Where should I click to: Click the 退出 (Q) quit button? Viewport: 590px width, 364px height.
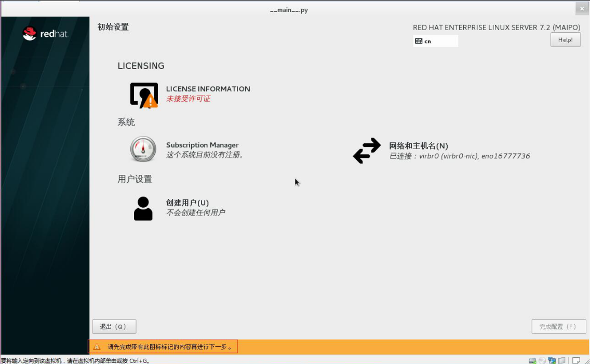click(x=114, y=327)
